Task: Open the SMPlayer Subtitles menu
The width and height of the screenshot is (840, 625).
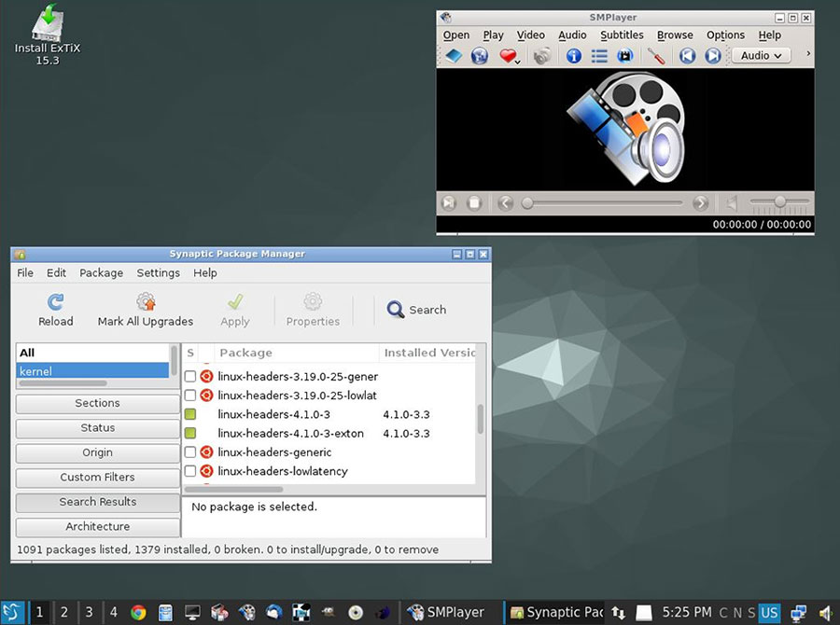Action: click(622, 35)
